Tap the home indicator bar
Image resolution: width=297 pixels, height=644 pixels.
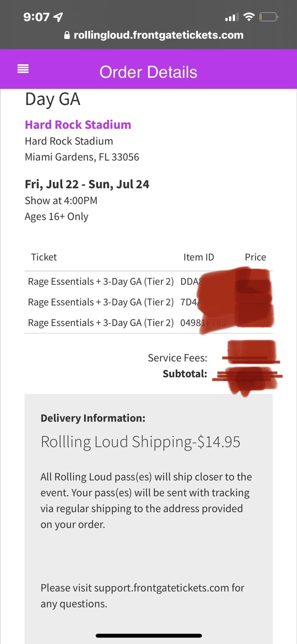tap(148, 636)
